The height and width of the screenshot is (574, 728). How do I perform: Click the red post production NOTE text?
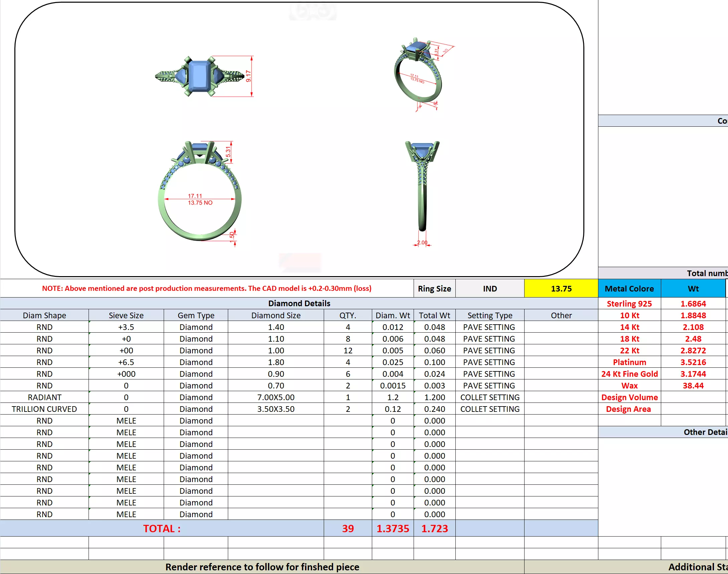point(206,289)
